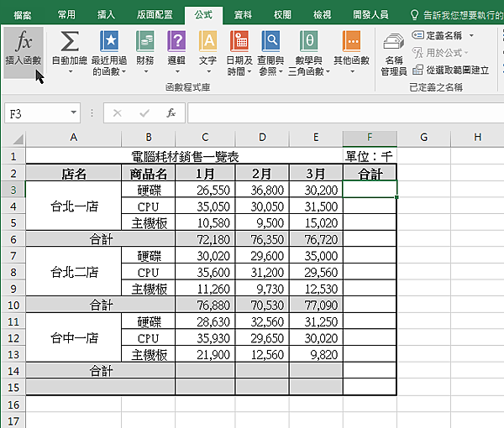Click the 合計 label in row 14
Viewport: 504px width, 428px height.
[100, 371]
